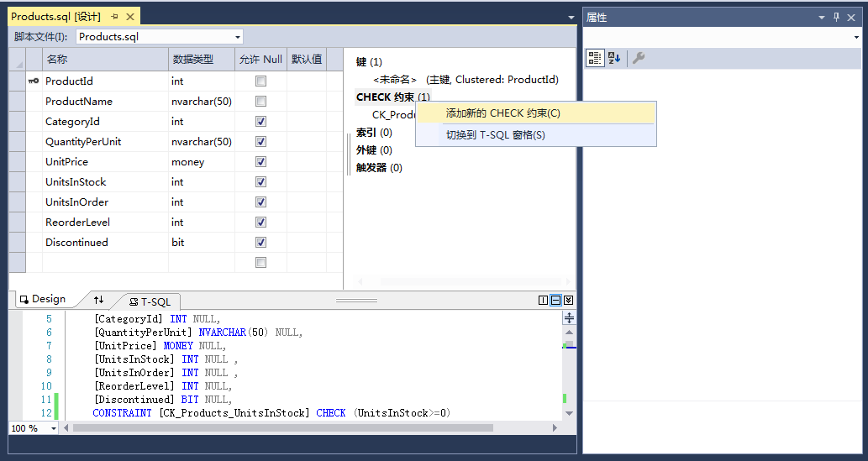868x461 pixels.
Task: Uncheck Allow Null for ReorderLevel
Action: click(x=260, y=223)
